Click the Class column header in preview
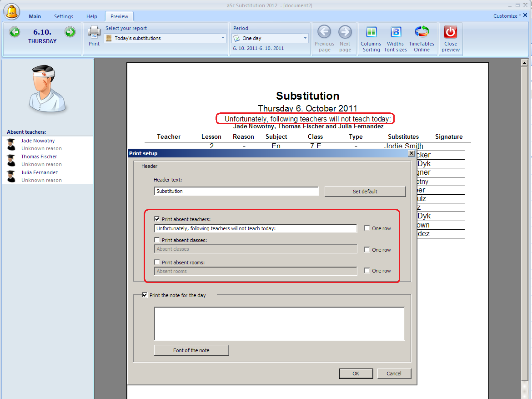The image size is (532, 399). click(315, 136)
